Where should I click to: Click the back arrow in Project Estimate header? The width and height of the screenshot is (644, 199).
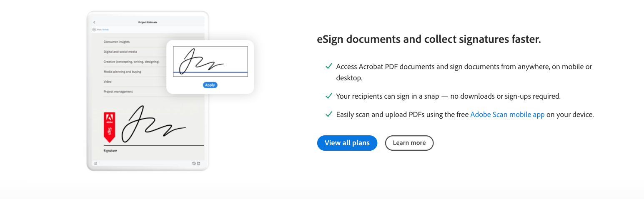pyautogui.click(x=94, y=22)
